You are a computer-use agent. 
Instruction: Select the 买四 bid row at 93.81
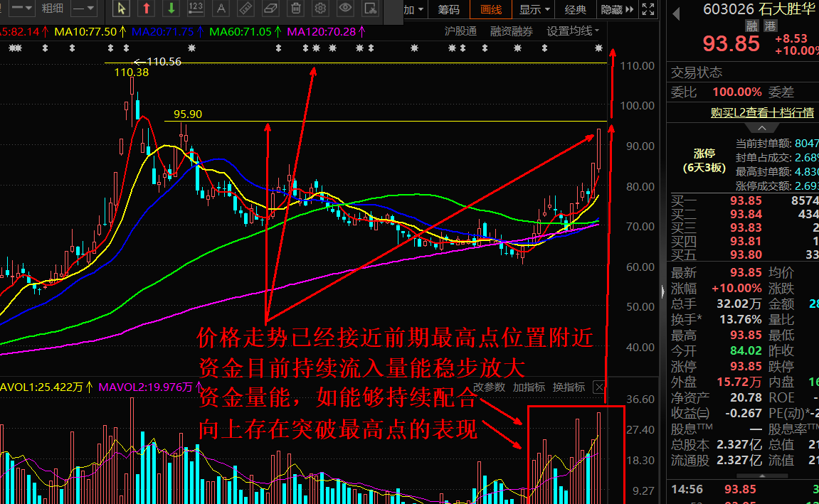pyautogui.click(x=745, y=241)
